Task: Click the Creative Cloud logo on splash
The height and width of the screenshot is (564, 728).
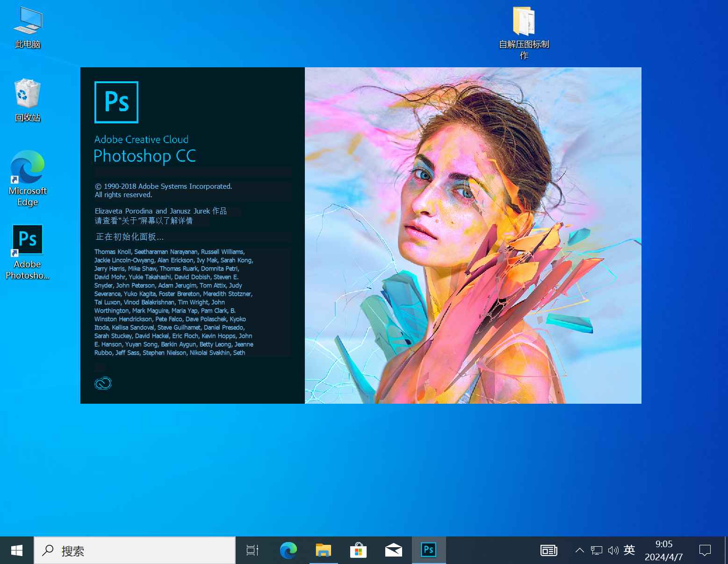Action: pyautogui.click(x=103, y=384)
